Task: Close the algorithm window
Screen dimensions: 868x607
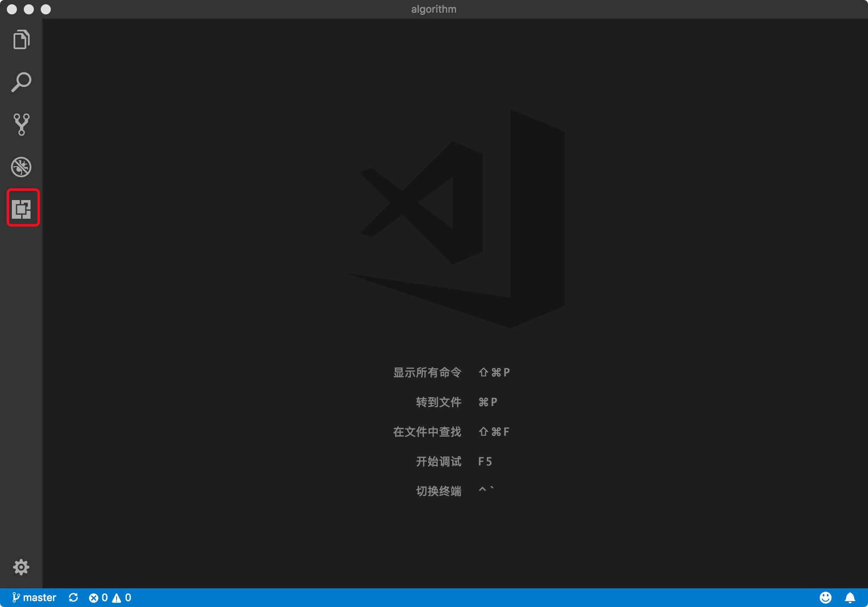Action: [12, 9]
